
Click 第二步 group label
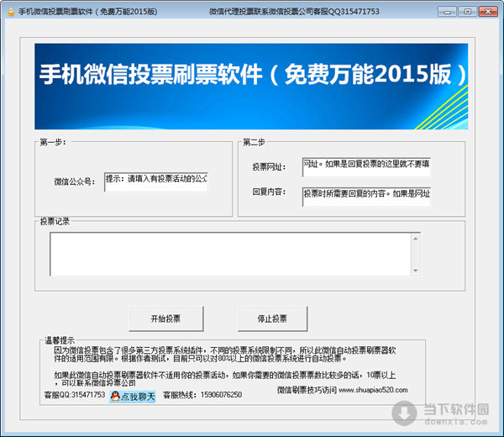coord(255,142)
